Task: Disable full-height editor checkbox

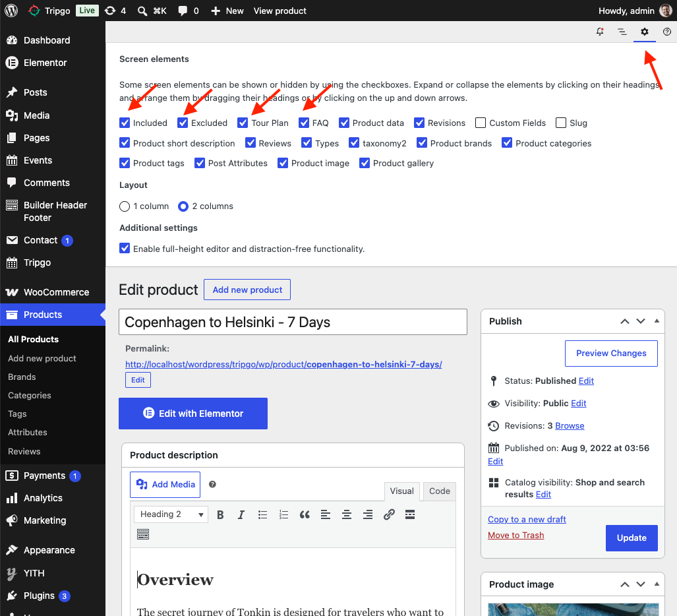Action: tap(125, 249)
